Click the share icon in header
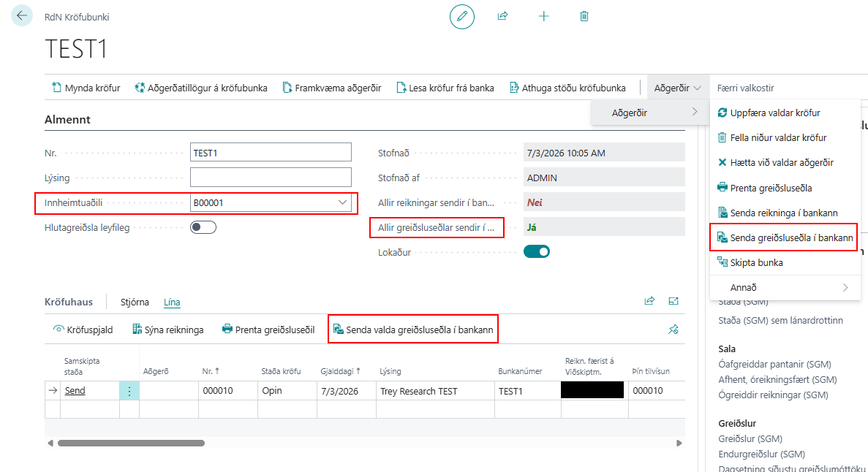The width and height of the screenshot is (868, 472). point(502,16)
